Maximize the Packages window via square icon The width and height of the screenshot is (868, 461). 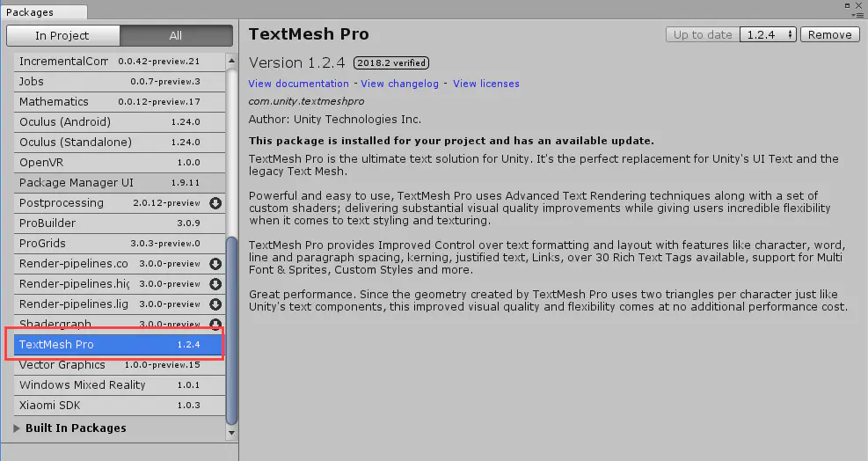coord(847,5)
